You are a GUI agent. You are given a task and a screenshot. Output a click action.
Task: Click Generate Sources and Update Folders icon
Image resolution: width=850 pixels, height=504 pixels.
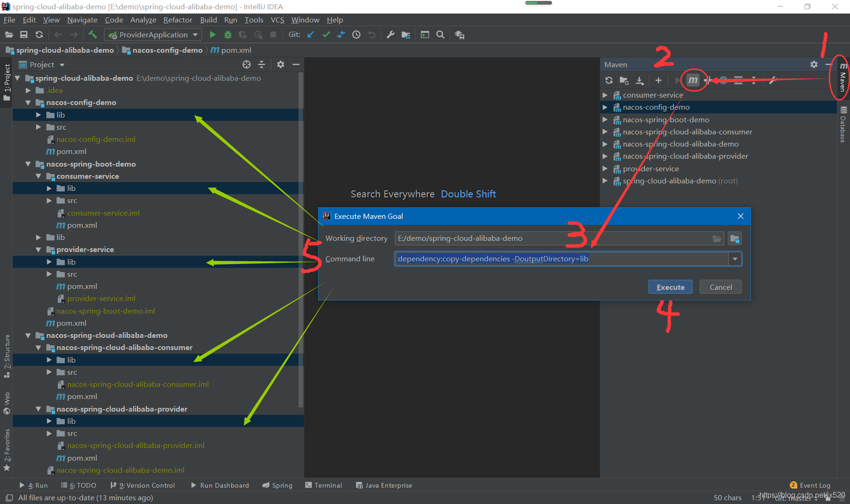pos(624,80)
